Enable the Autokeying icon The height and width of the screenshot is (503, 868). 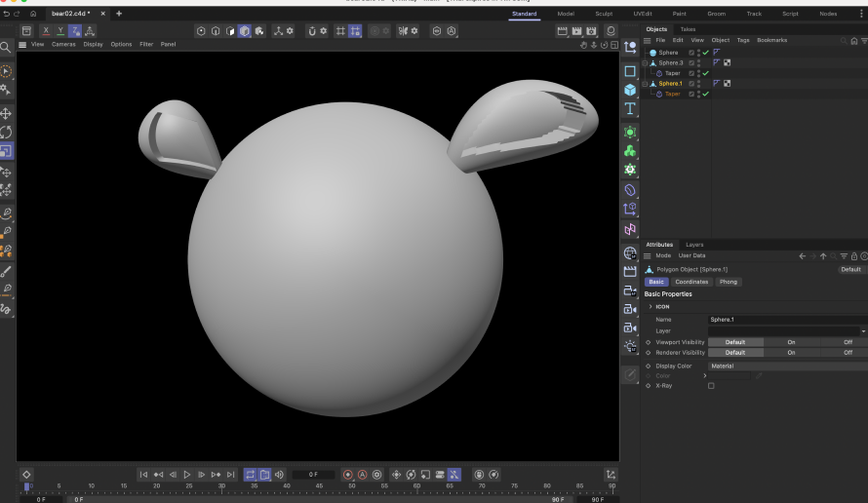[x=362, y=475]
